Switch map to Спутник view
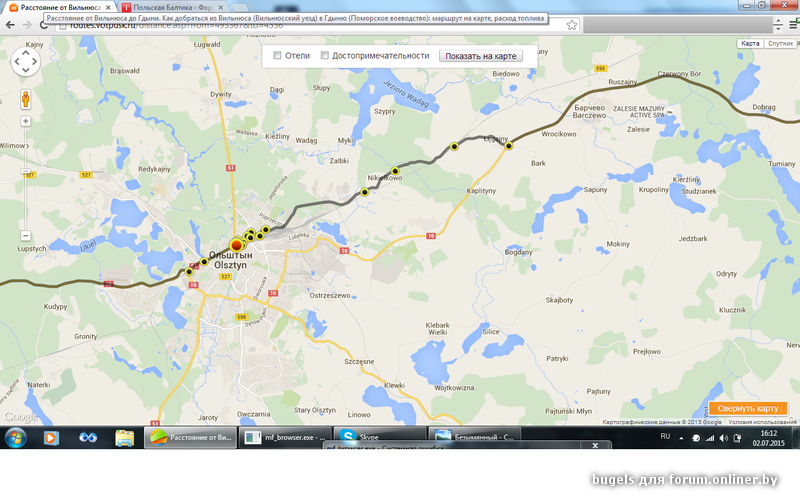The width and height of the screenshot is (800, 503). pyautogui.click(x=781, y=43)
